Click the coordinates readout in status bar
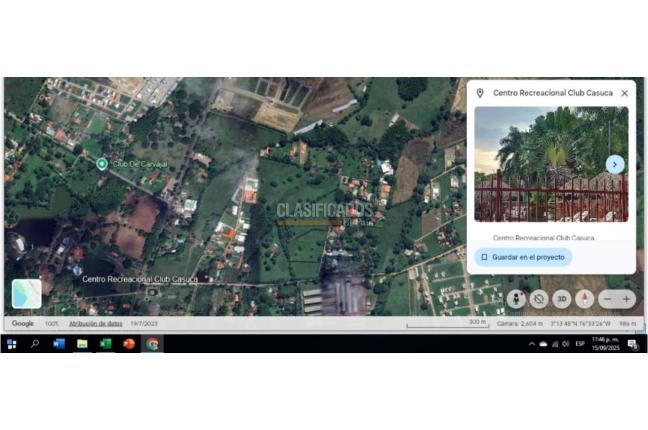The width and height of the screenshot is (648, 430). tap(580, 324)
